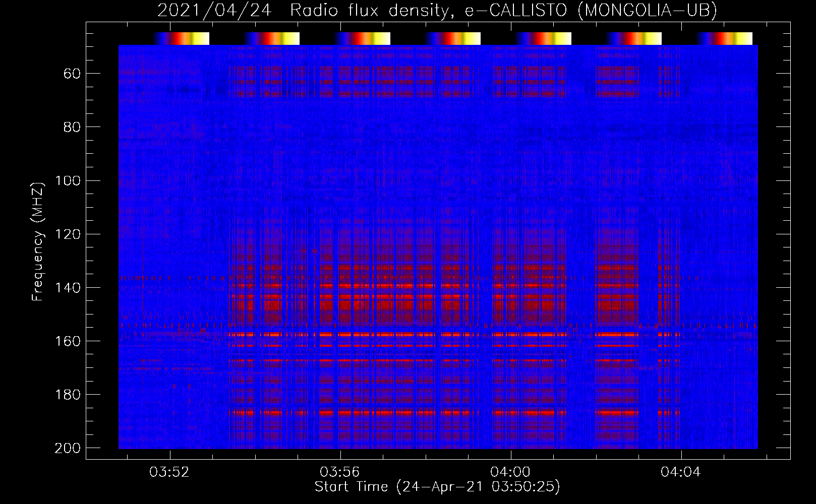816x504 pixels.
Task: Click the MONGOLIA-UB station name in the title
Action: [647, 10]
